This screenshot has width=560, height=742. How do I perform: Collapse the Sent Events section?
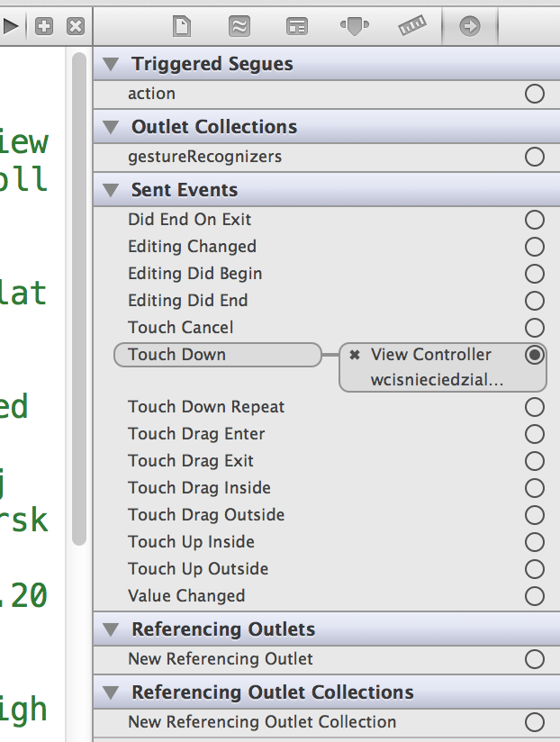point(111,190)
